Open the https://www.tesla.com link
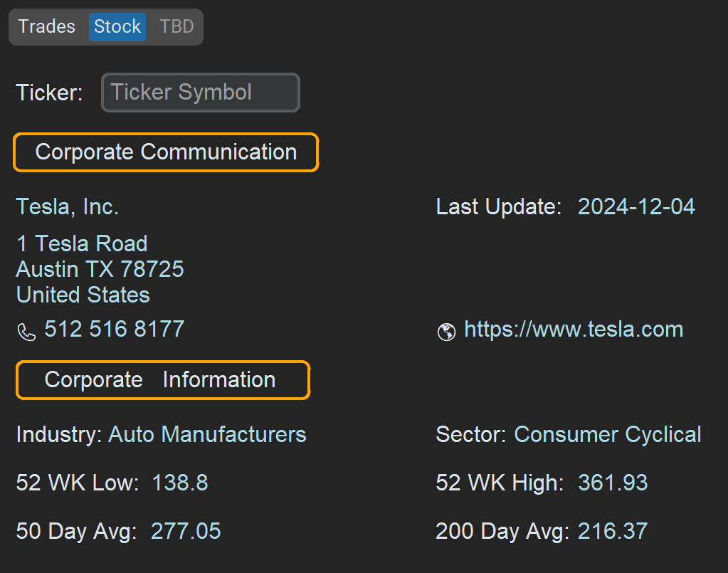The width and height of the screenshot is (728, 573). coord(573,330)
